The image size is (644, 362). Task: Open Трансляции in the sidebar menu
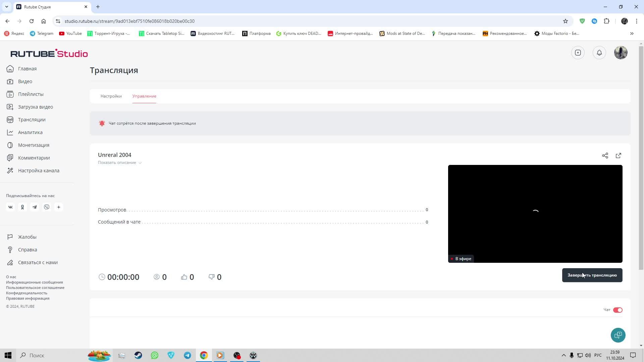click(32, 120)
